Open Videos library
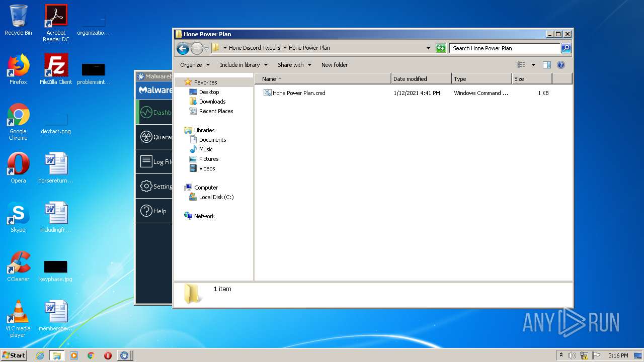 [x=207, y=168]
